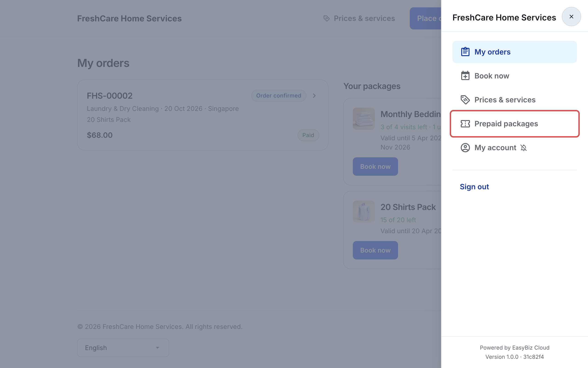This screenshot has height=368, width=588.
Task: Select Book now in the side menu
Action: click(514, 76)
